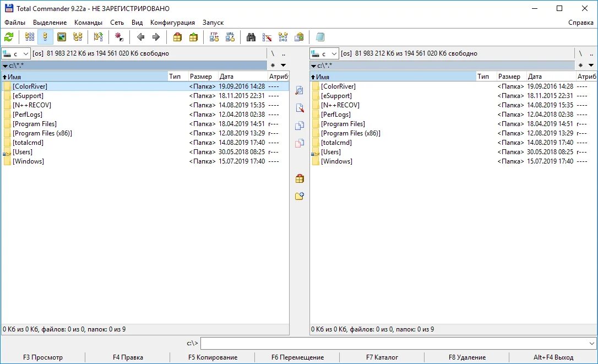
Task: Click the red asterisk toolbar icon
Action: click(x=119, y=37)
